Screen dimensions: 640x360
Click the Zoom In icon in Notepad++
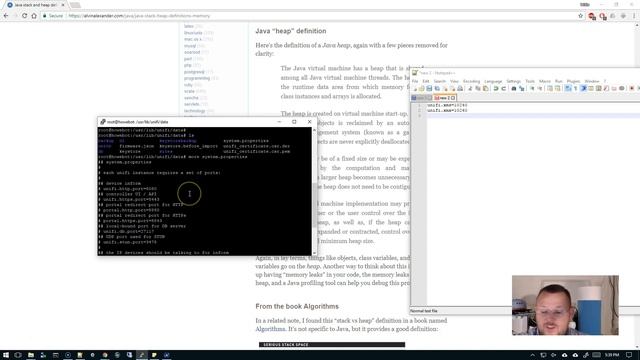tap(531, 89)
